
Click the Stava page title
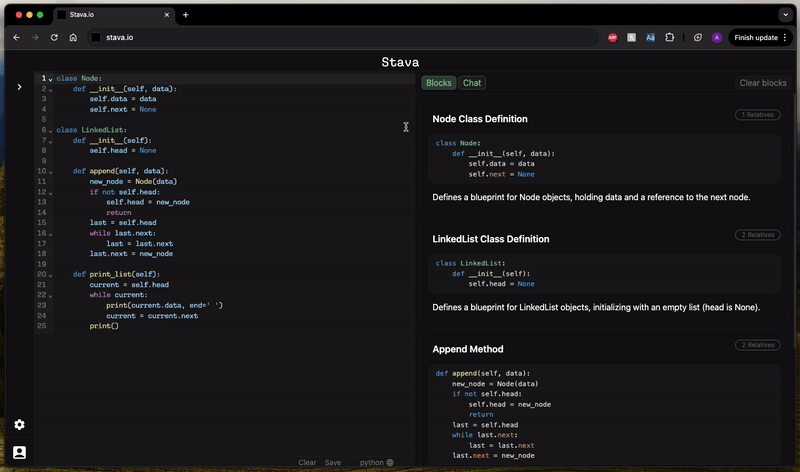tap(400, 62)
